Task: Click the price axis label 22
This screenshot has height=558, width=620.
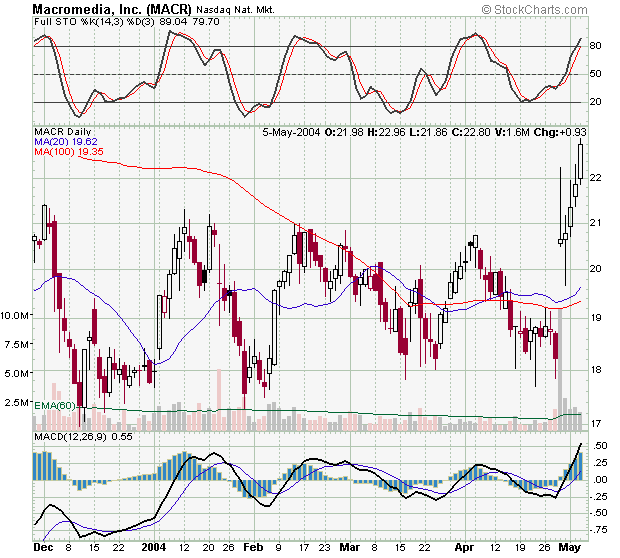Action: pos(595,178)
